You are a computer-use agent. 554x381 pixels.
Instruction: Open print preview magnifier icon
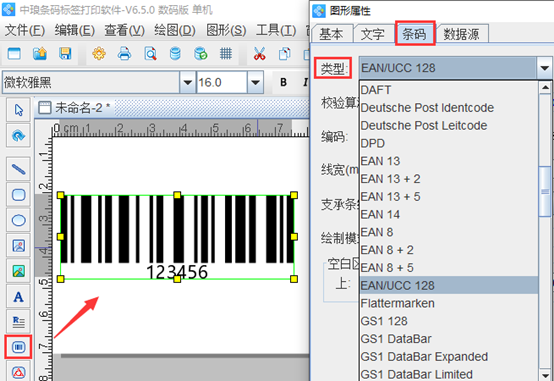coord(150,54)
